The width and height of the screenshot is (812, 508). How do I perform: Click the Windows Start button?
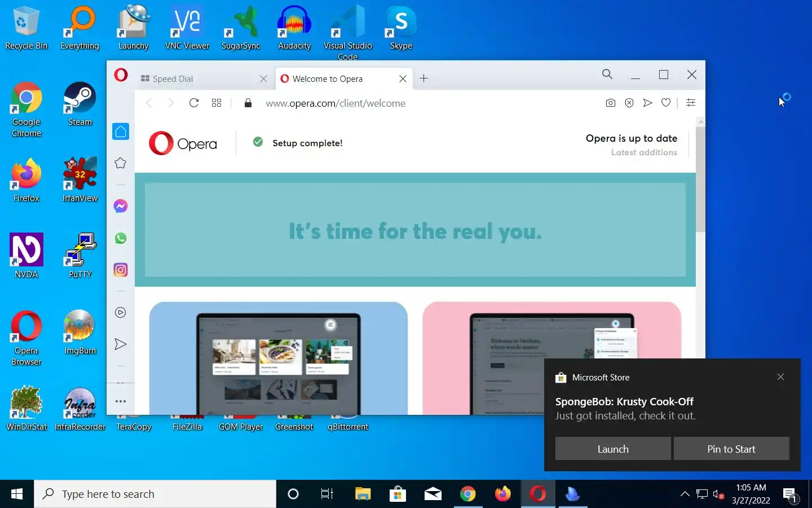pyautogui.click(x=17, y=494)
